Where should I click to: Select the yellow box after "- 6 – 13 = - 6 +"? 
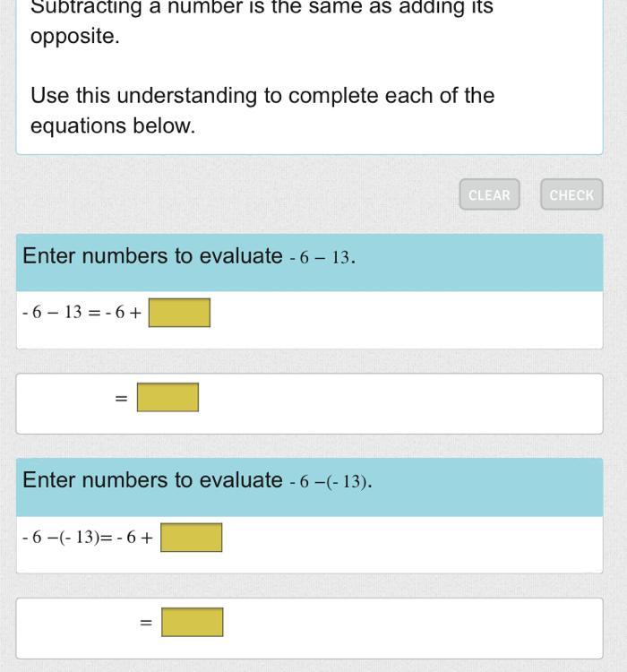(x=179, y=313)
